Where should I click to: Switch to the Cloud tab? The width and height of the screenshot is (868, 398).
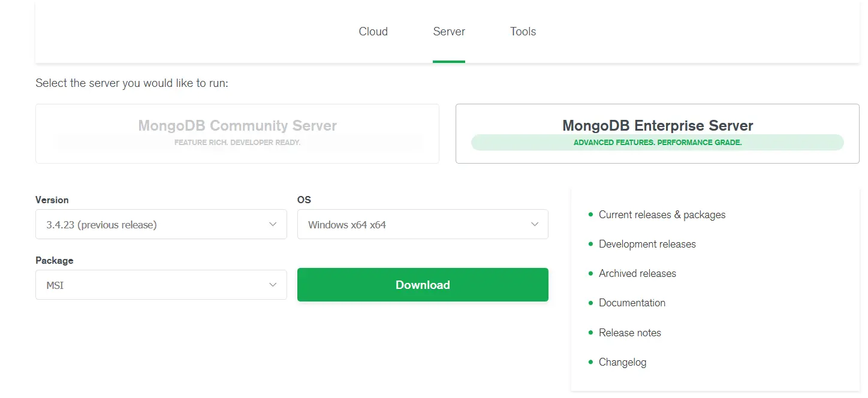click(x=373, y=31)
